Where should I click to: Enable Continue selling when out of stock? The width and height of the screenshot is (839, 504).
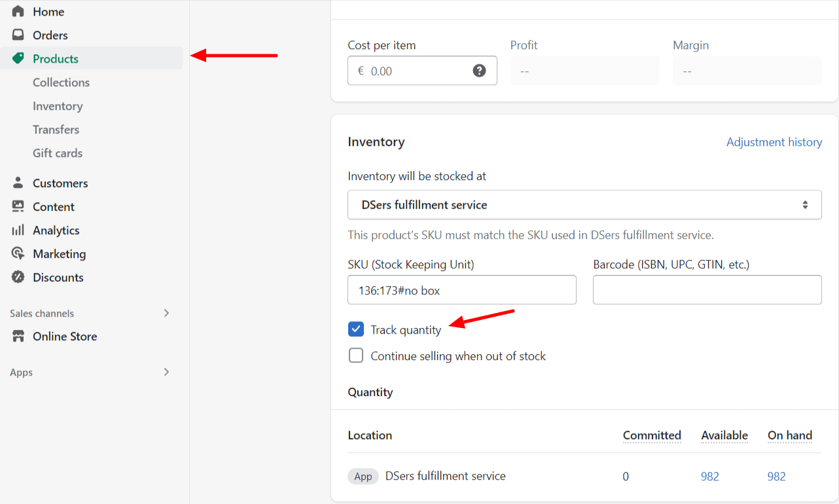pyautogui.click(x=356, y=355)
